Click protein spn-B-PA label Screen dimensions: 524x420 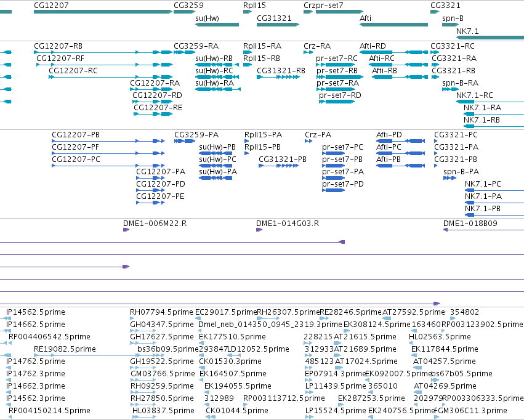(461, 172)
